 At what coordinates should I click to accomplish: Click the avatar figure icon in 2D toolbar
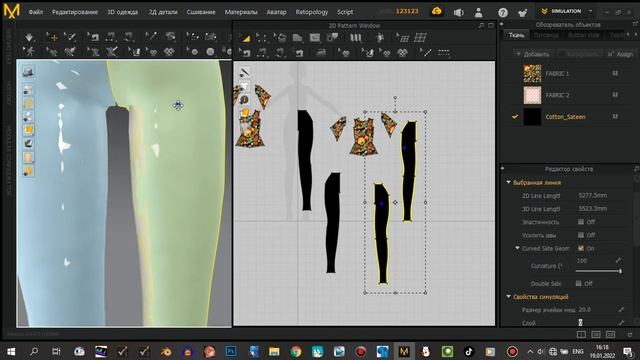[x=380, y=38]
